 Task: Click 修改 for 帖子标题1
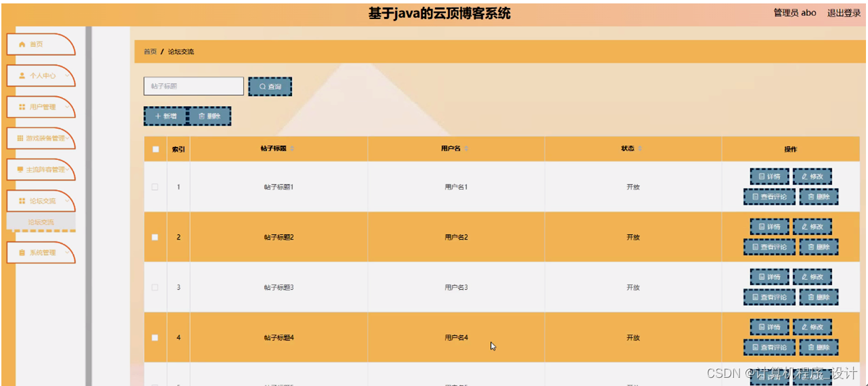coord(812,177)
